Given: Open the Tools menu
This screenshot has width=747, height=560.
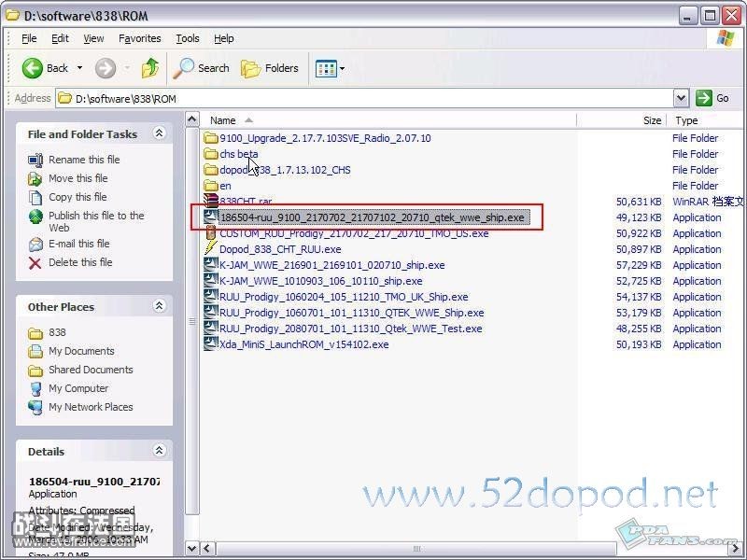Looking at the screenshot, I should pyautogui.click(x=188, y=38).
